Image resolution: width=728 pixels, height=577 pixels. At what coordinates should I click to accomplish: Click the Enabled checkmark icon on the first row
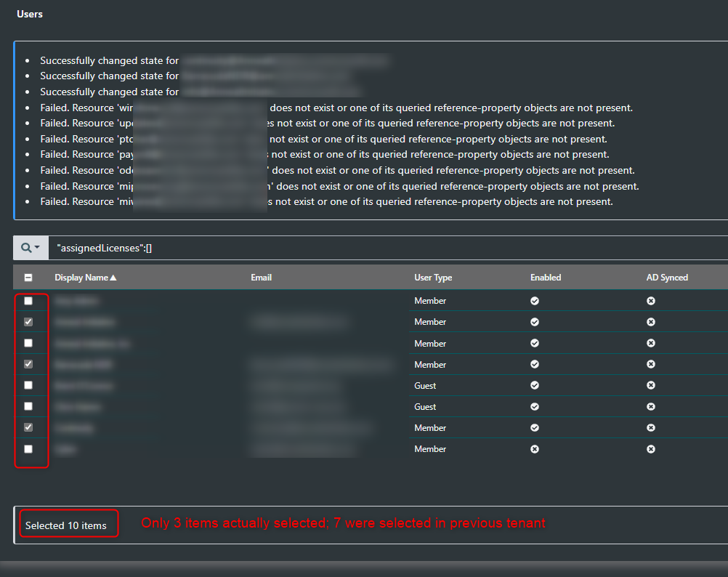(x=535, y=300)
